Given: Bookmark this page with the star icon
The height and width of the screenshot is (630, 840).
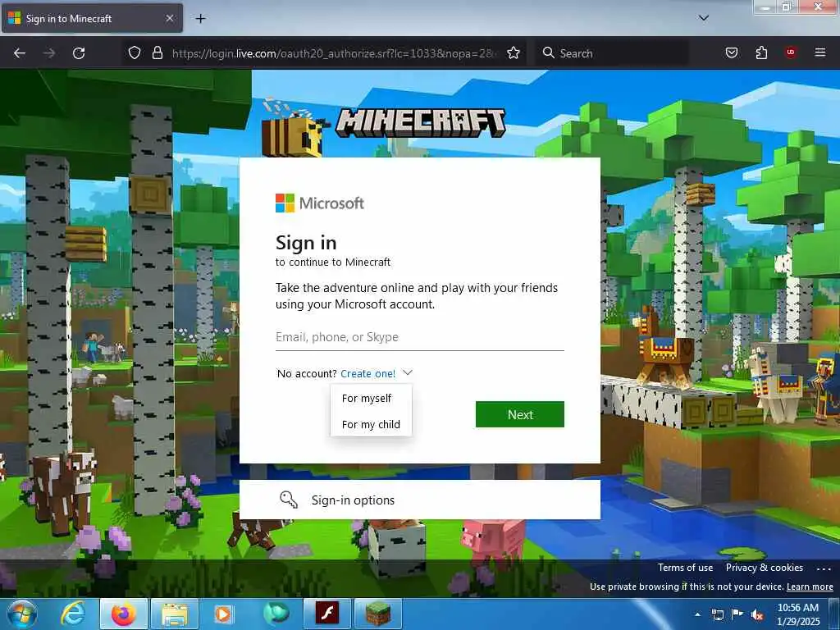Looking at the screenshot, I should click(514, 53).
